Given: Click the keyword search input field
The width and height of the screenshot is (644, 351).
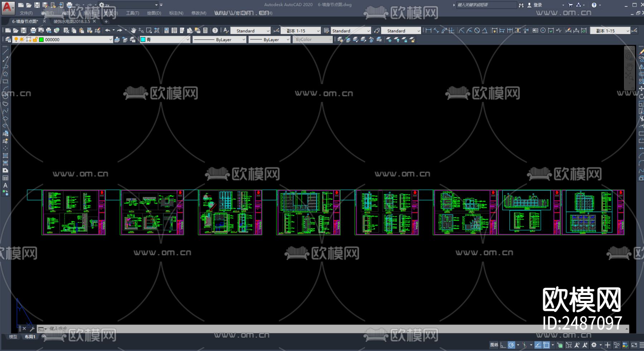Looking at the screenshot, I should 487,5.
